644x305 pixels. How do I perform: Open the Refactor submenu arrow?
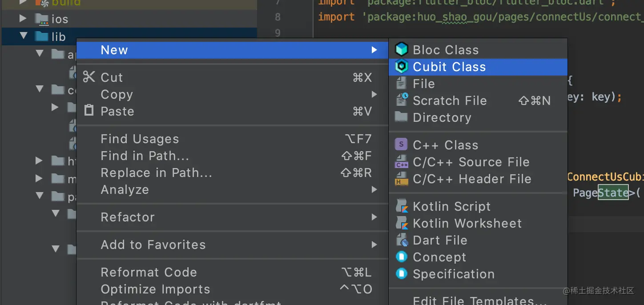(374, 217)
